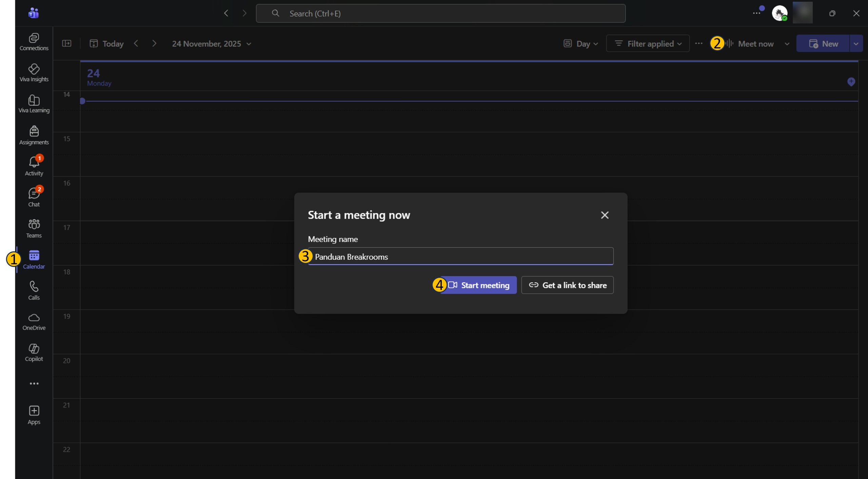Image resolution: width=868 pixels, height=479 pixels.
Task: Open OneDrive from the sidebar
Action: tap(34, 321)
